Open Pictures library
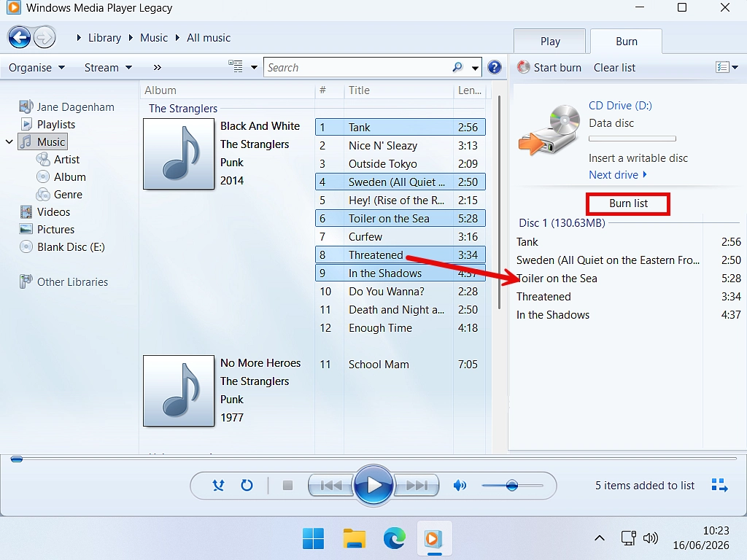 coord(47,230)
